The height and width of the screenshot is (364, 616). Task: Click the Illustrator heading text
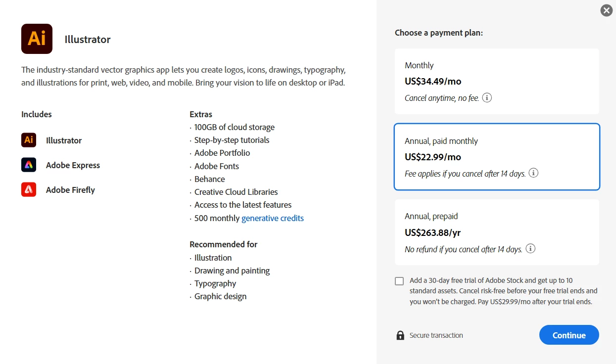(88, 40)
